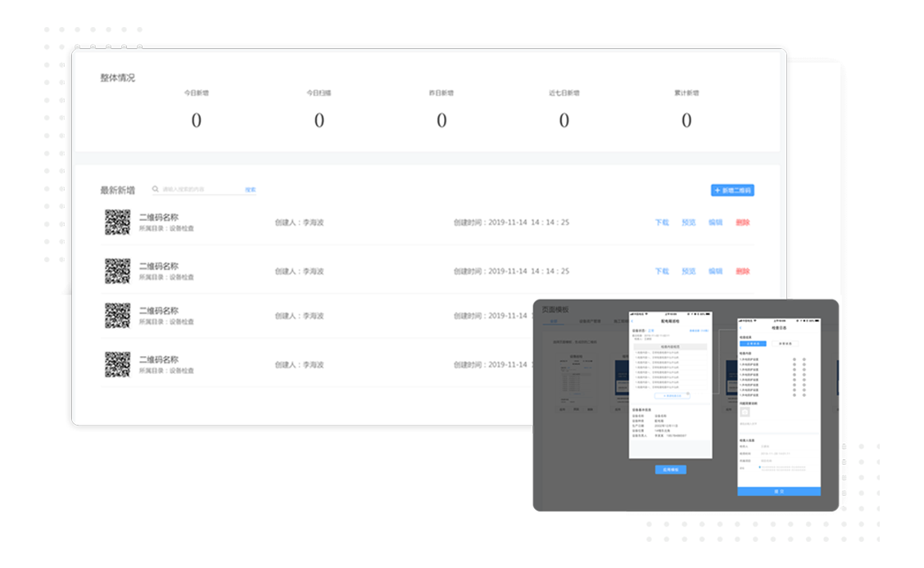Click the image upload box in 检查日志 preview

745,412
